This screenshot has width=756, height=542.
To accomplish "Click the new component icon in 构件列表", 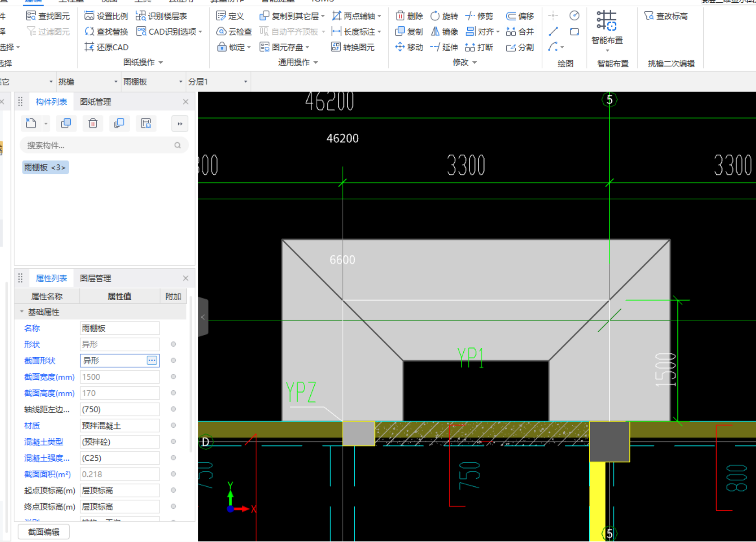I will pyautogui.click(x=31, y=123).
